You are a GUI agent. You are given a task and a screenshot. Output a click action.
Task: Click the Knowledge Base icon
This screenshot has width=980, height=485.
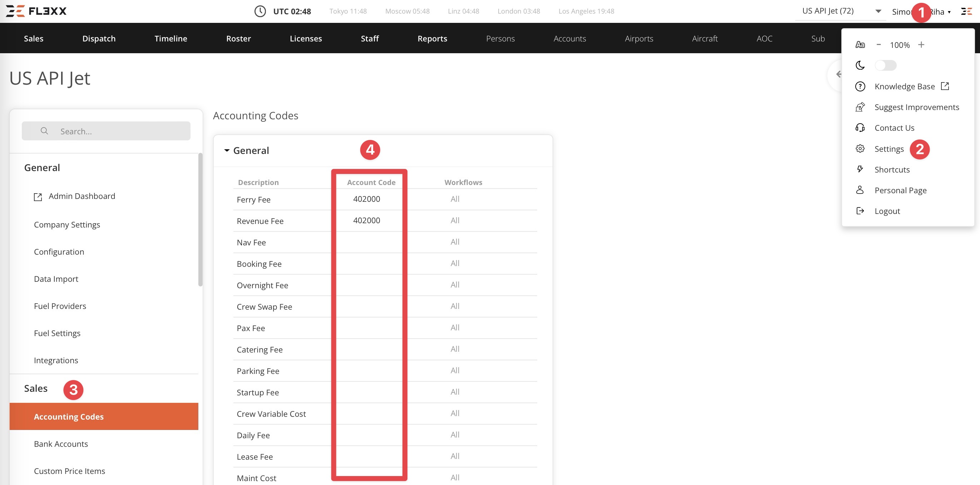click(861, 86)
